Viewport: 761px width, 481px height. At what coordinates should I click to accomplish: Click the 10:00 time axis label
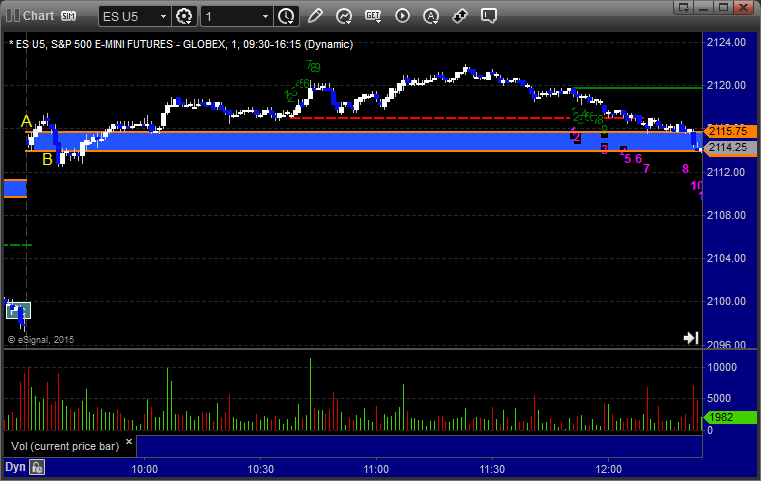pyautogui.click(x=145, y=469)
